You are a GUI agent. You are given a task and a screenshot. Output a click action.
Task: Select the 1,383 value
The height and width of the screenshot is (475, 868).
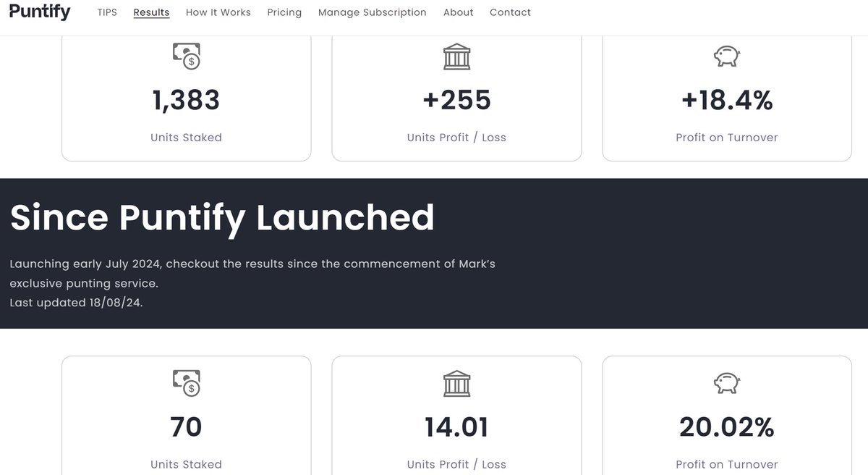point(186,101)
